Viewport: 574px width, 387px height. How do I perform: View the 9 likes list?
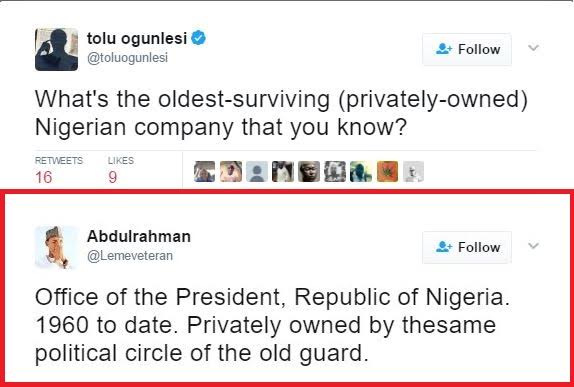[120, 170]
